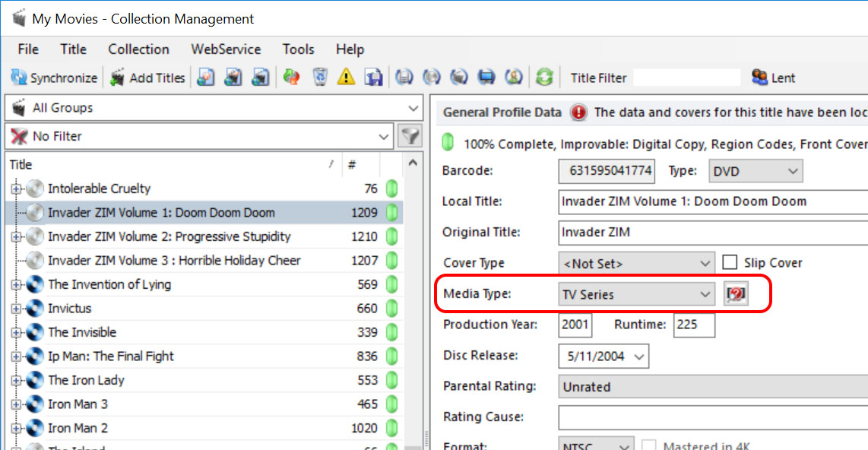Open the Title menu
The height and width of the screenshot is (450, 868).
click(x=74, y=49)
